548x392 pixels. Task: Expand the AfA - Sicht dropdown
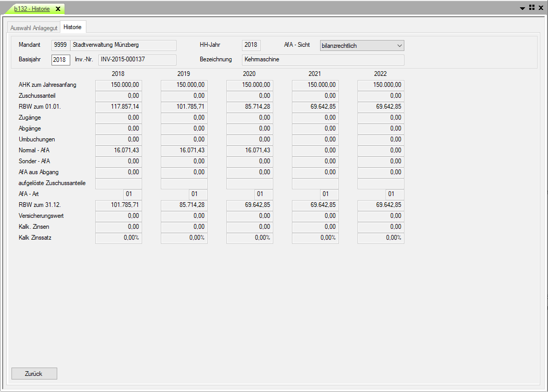tap(399, 46)
